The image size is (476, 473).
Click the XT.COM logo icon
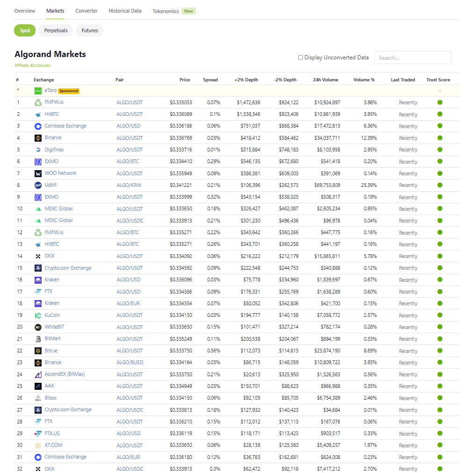[x=38, y=445]
